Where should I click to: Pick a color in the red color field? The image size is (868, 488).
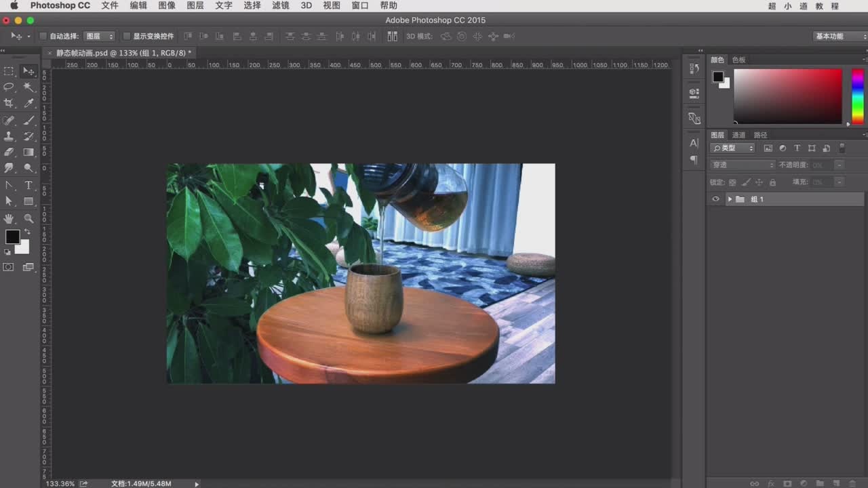(787, 96)
